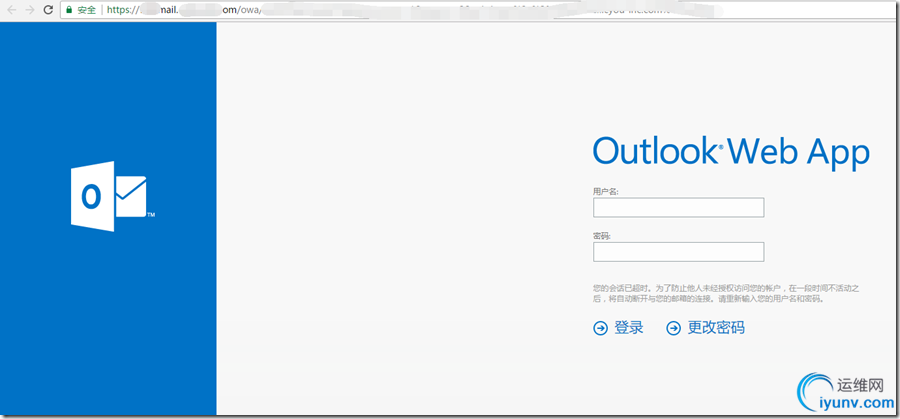Image resolution: width=900 pixels, height=419 pixels.
Task: Go forward with the browser forward arrow
Action: pos(30,9)
